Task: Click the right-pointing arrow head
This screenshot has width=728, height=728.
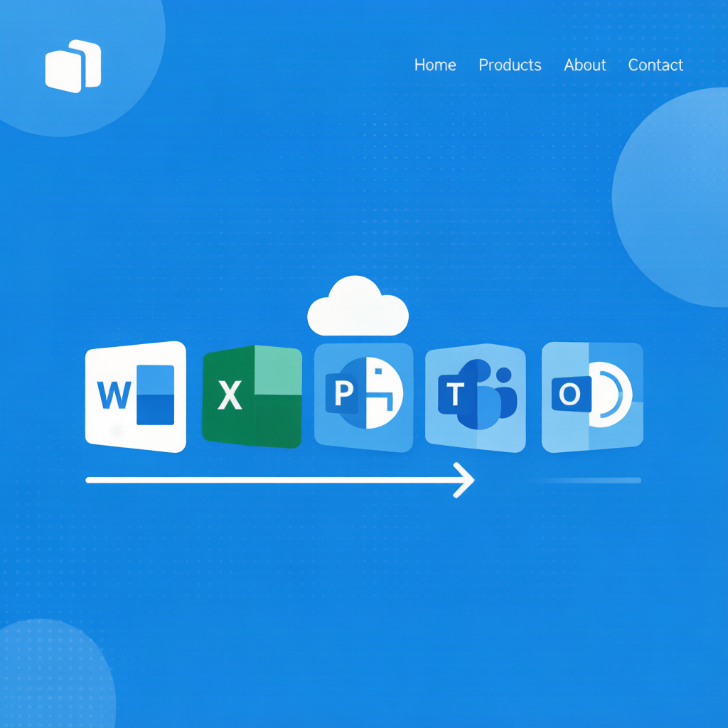Action: 464,480
